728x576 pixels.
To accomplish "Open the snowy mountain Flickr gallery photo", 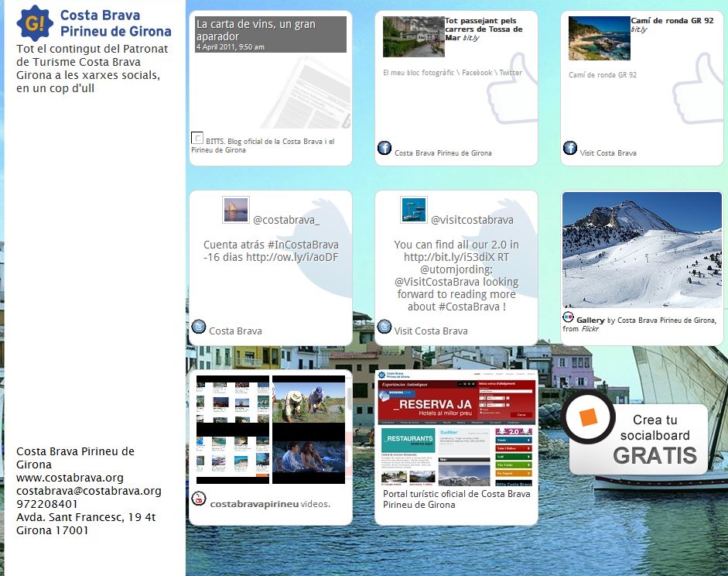I will (x=642, y=250).
